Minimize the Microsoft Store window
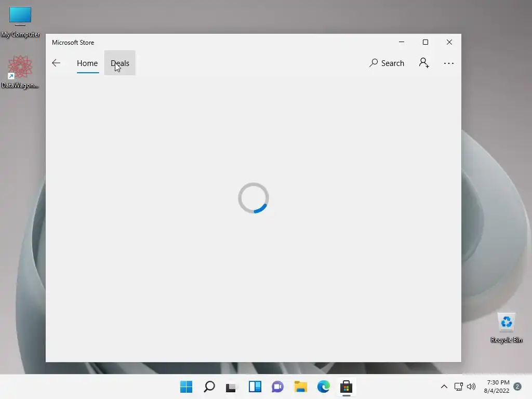The height and width of the screenshot is (399, 532). [x=402, y=42]
